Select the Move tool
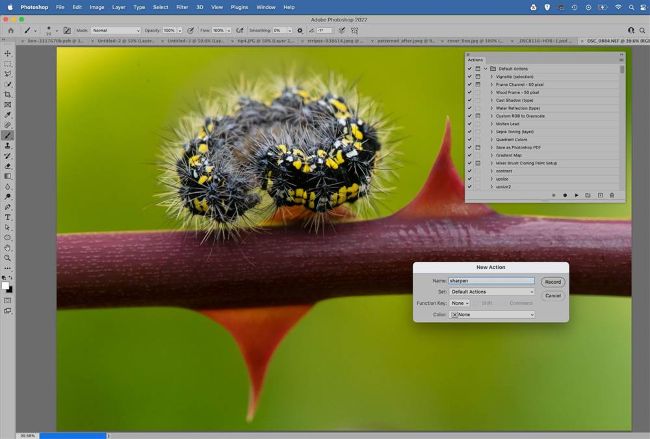The width and height of the screenshot is (650, 439). [x=8, y=53]
